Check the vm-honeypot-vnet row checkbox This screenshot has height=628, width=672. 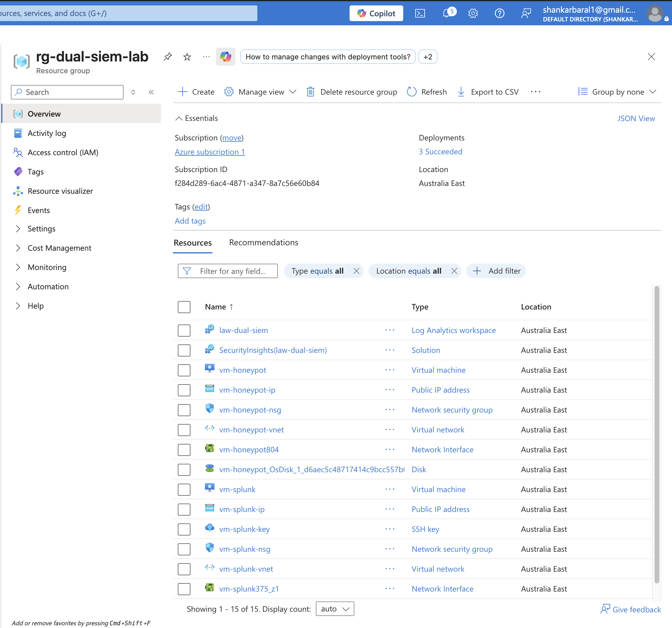[x=184, y=430]
